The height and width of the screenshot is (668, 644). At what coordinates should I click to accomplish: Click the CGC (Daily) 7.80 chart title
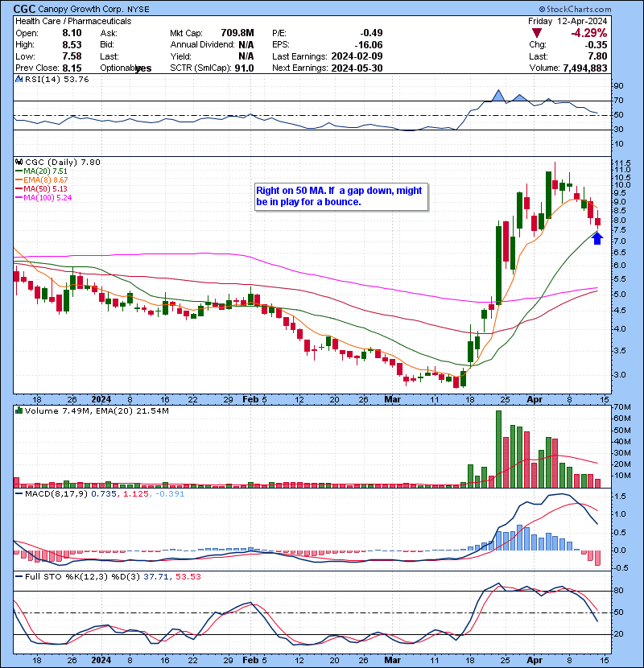pos(63,162)
